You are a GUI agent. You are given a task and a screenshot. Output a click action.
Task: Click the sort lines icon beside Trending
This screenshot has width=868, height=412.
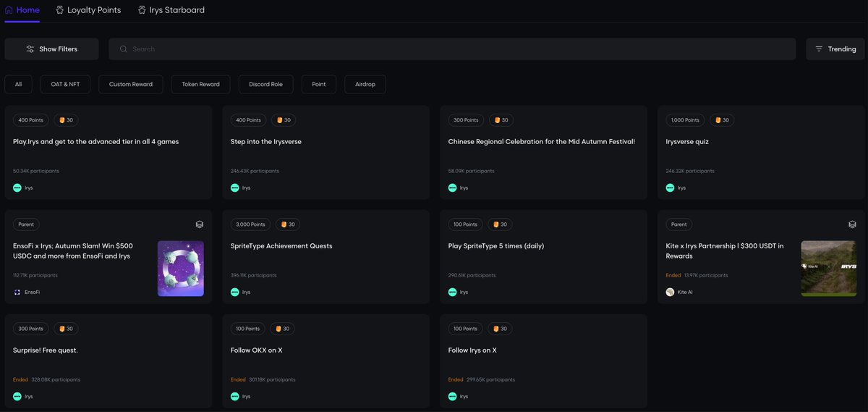click(x=819, y=49)
